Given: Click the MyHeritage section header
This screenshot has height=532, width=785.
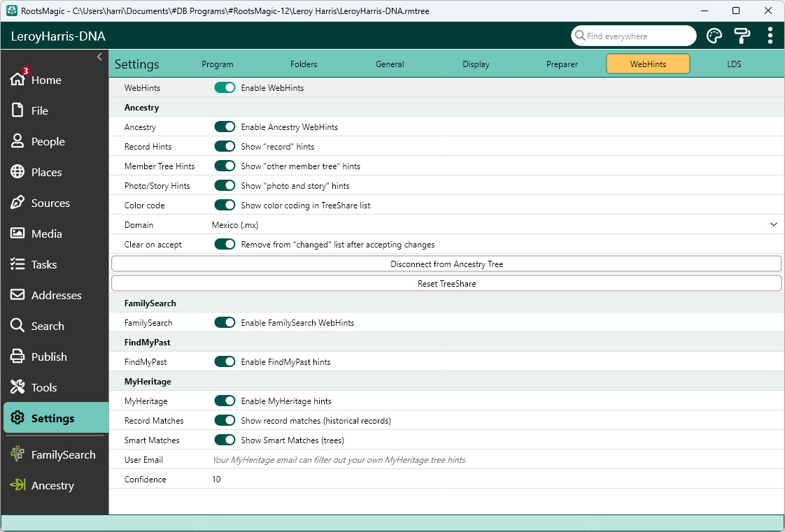Looking at the screenshot, I should pos(148,382).
